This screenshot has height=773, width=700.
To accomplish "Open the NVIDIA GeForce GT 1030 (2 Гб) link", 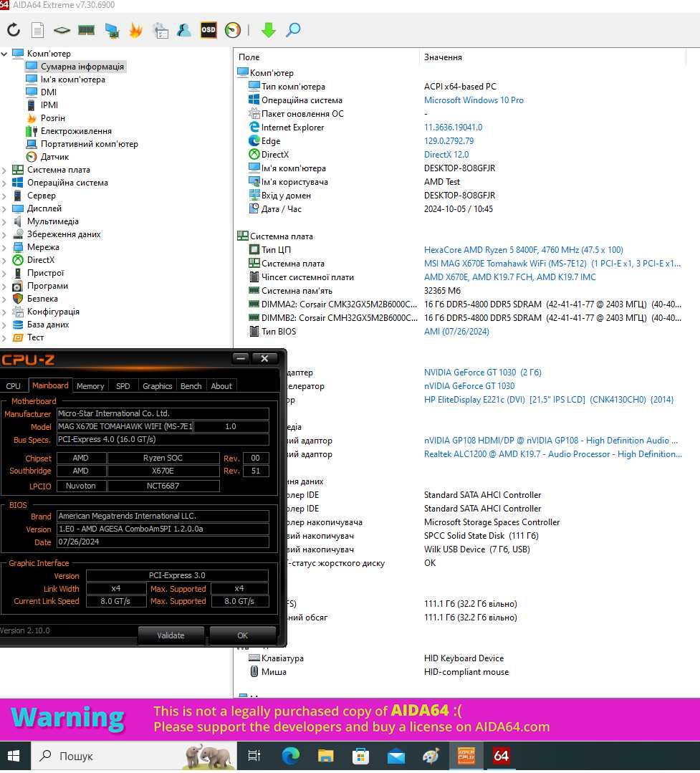I will point(483,373).
